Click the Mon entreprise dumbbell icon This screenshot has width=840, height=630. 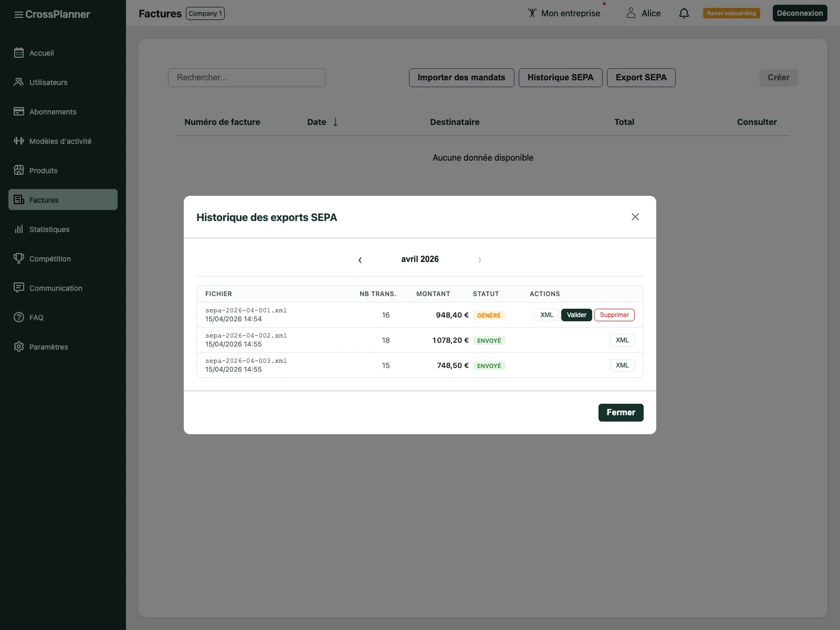[x=532, y=13]
